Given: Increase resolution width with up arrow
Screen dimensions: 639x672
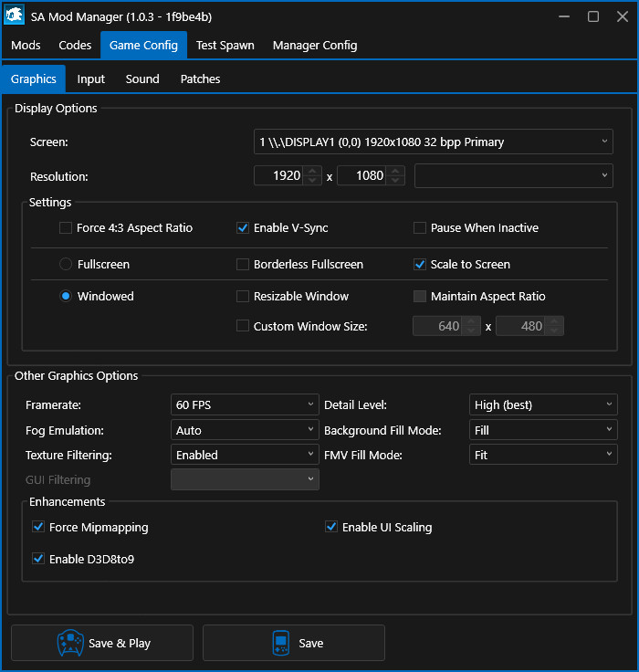Looking at the screenshot, I should click(x=312, y=171).
